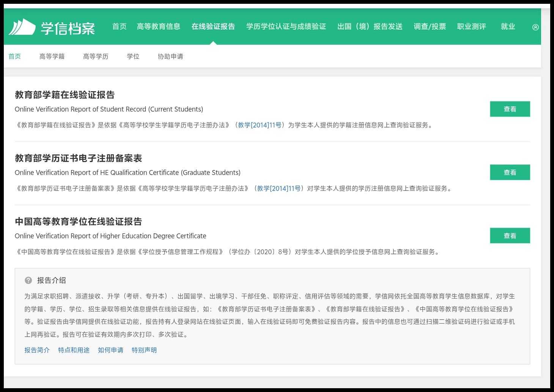
Task: Follow the 特点和用途 link
Action: [x=74, y=350]
